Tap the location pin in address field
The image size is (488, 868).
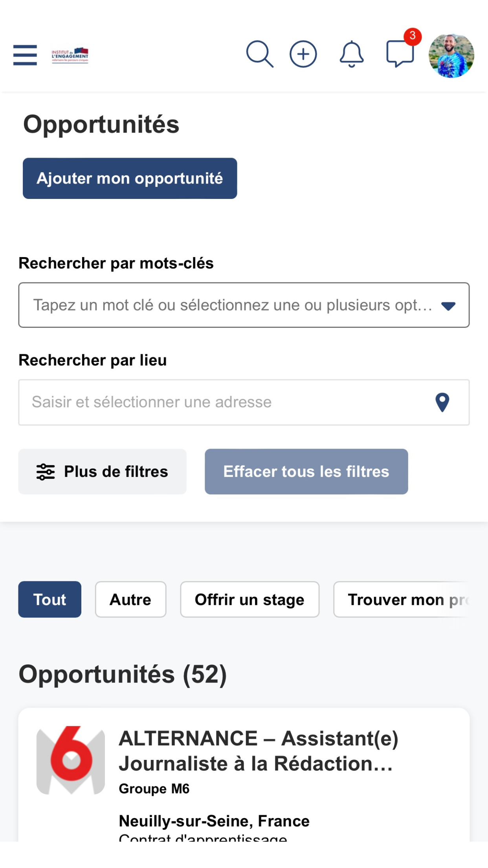442,402
